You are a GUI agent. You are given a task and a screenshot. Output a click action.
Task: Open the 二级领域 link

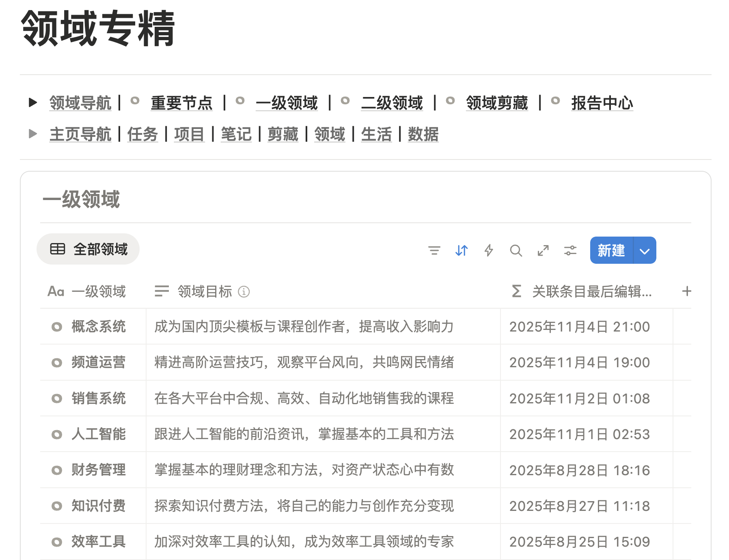pos(392,103)
